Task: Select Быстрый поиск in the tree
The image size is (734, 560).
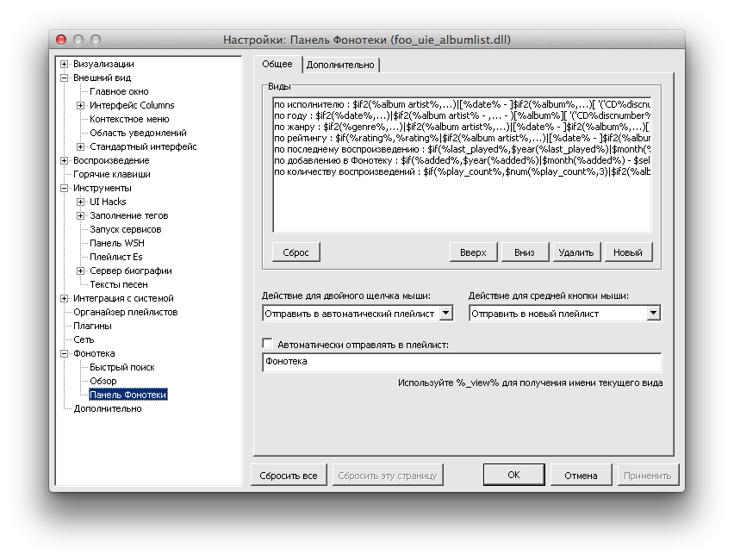Action: tap(121, 367)
